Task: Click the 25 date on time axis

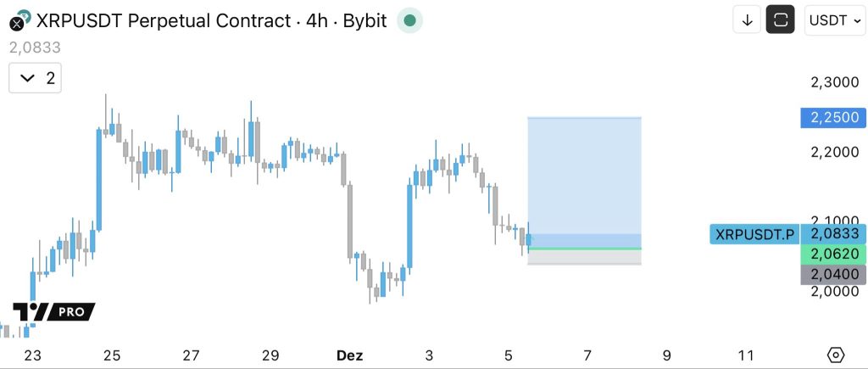Action: point(112,355)
